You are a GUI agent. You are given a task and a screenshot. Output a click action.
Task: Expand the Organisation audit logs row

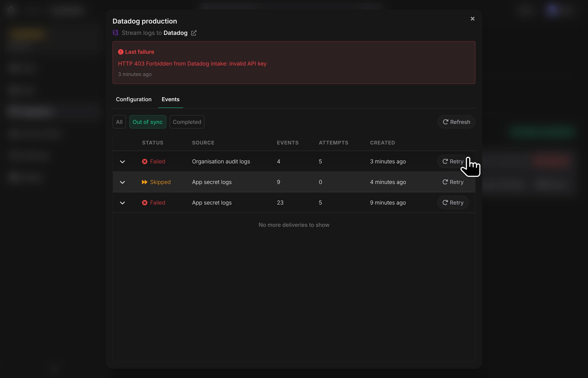coord(122,162)
